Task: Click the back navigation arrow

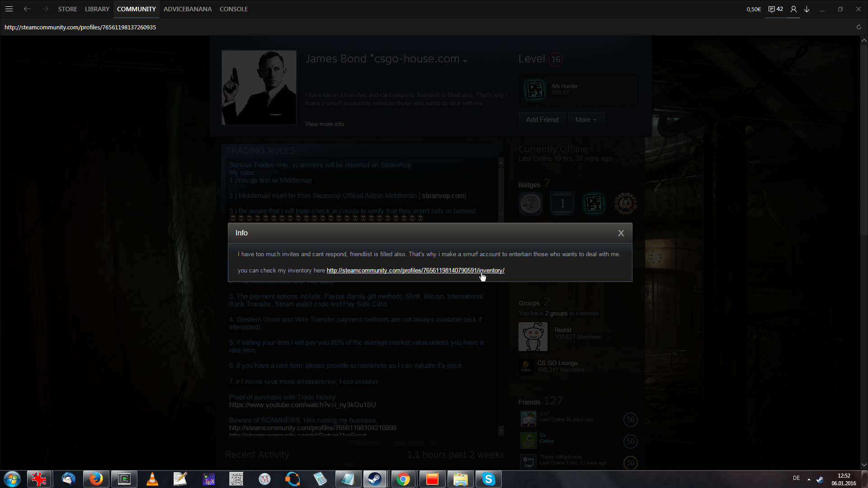Action: click(27, 9)
